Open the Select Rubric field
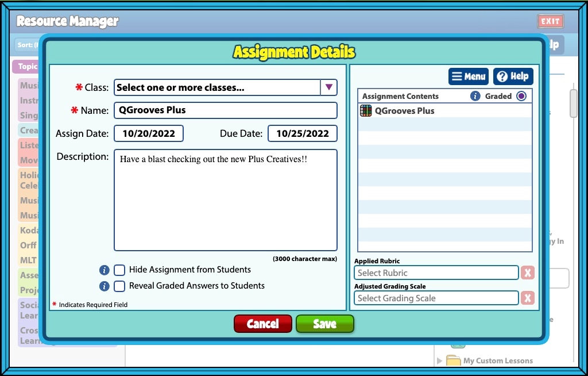The height and width of the screenshot is (376, 588). point(436,273)
